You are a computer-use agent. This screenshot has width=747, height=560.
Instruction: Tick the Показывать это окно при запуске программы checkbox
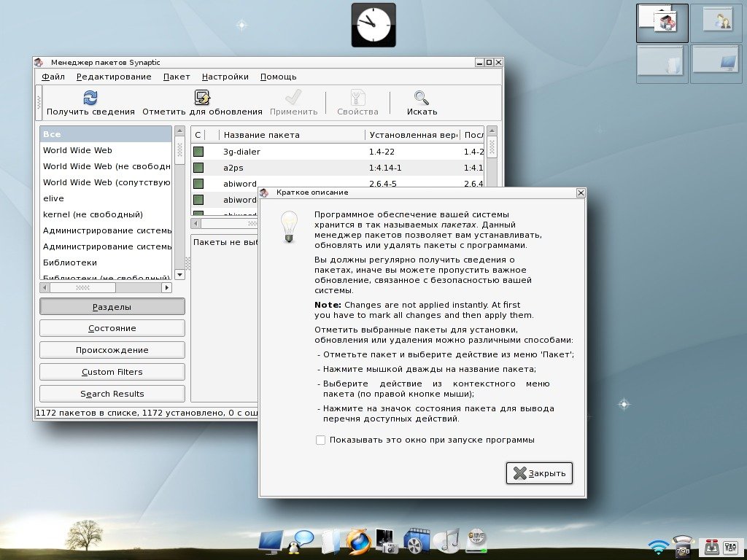click(x=321, y=440)
